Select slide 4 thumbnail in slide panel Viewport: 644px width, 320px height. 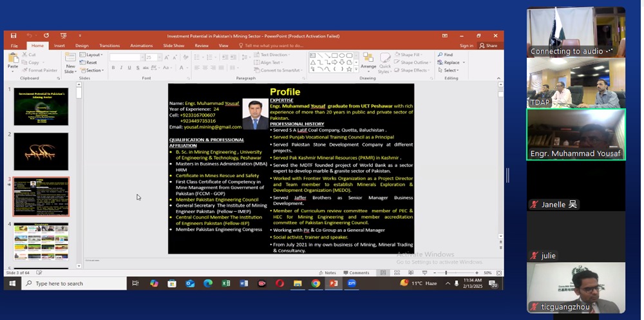(41, 241)
